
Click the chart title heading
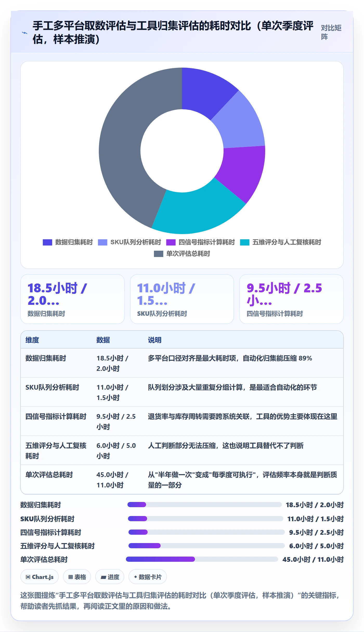[x=173, y=32]
